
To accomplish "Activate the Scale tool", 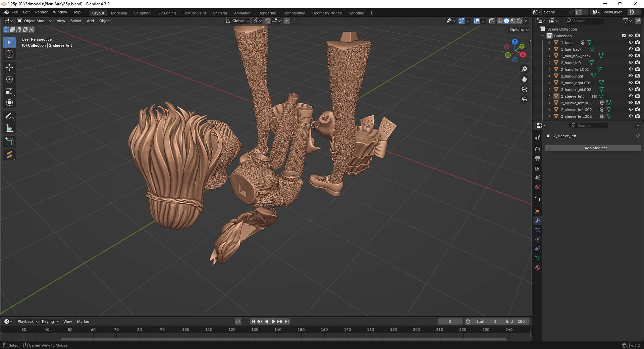I will (x=9, y=91).
